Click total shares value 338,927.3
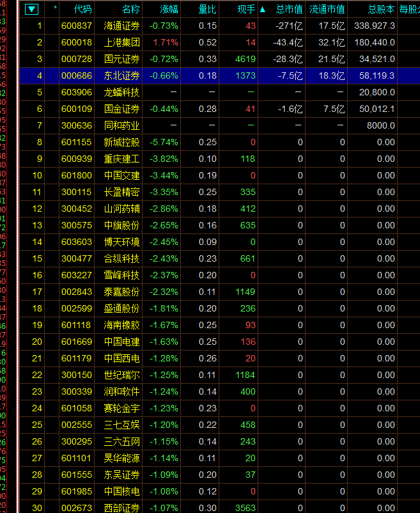Viewport: 420px width, 513px height. (375, 26)
